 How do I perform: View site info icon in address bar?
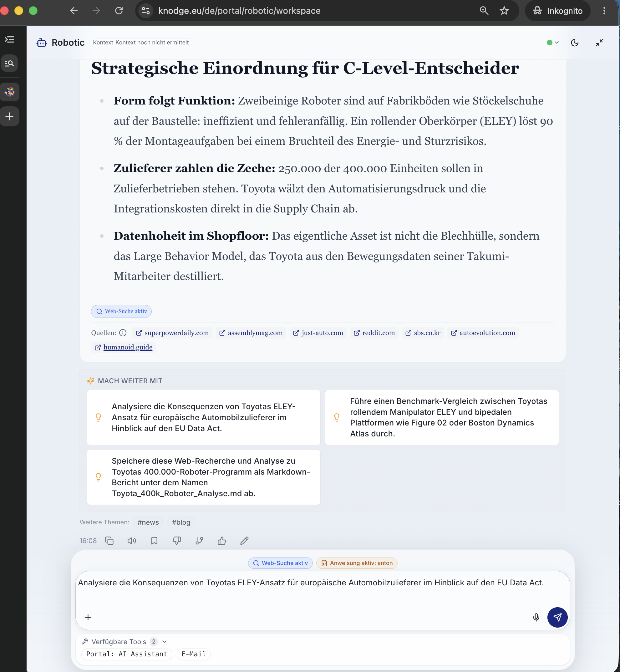tap(146, 11)
